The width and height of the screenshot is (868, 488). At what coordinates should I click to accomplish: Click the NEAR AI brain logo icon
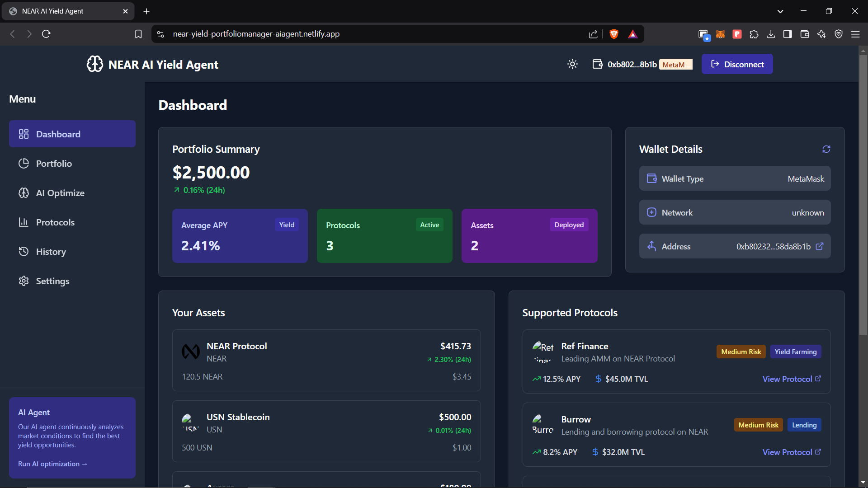(95, 64)
